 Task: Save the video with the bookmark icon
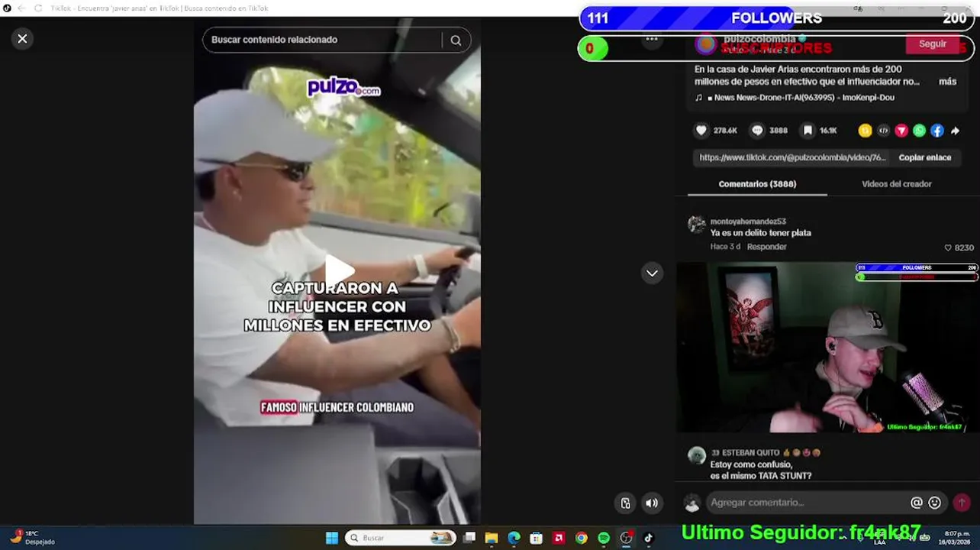pos(808,131)
